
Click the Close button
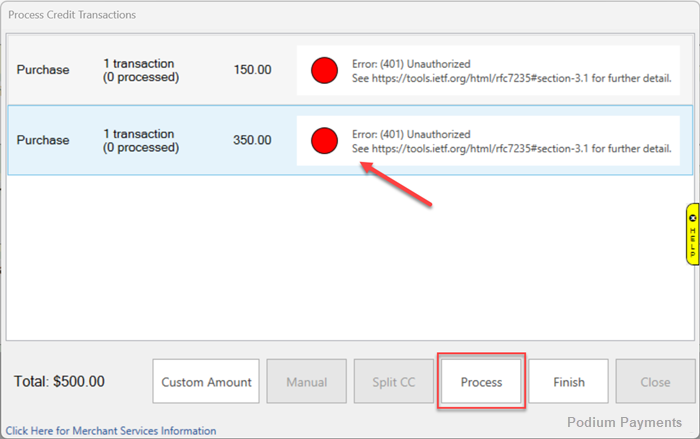pos(655,382)
